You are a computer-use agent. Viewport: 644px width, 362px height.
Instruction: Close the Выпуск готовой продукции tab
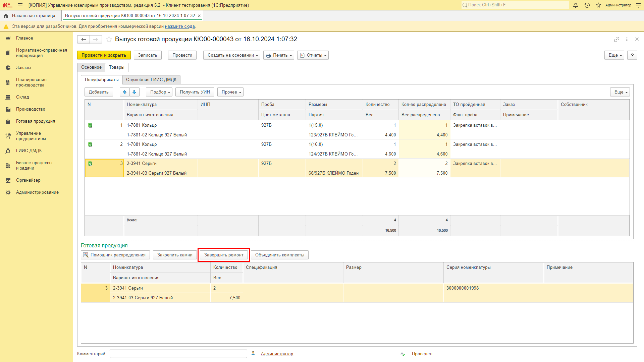click(199, 16)
